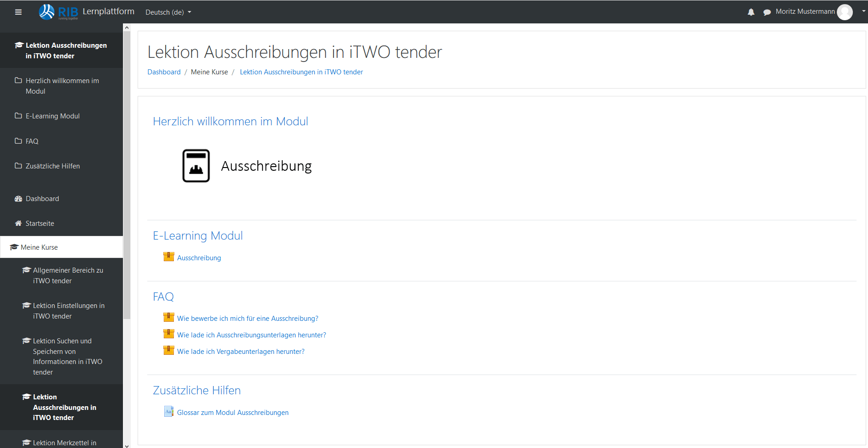Click the Moritz Mustermann user name

pos(805,11)
